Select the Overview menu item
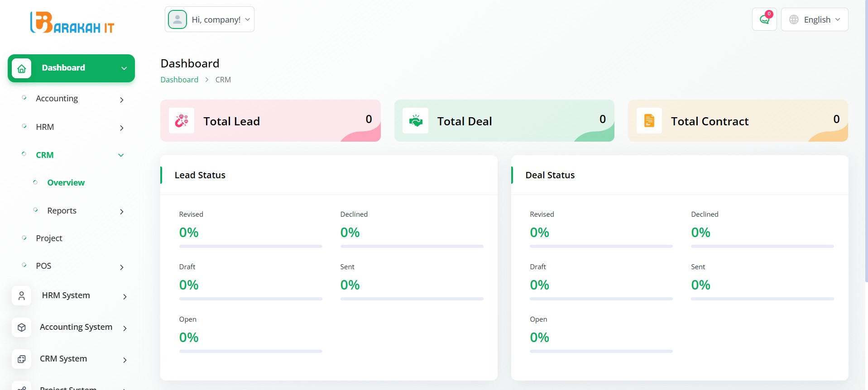Screen dimensions: 868x390 pos(66,183)
